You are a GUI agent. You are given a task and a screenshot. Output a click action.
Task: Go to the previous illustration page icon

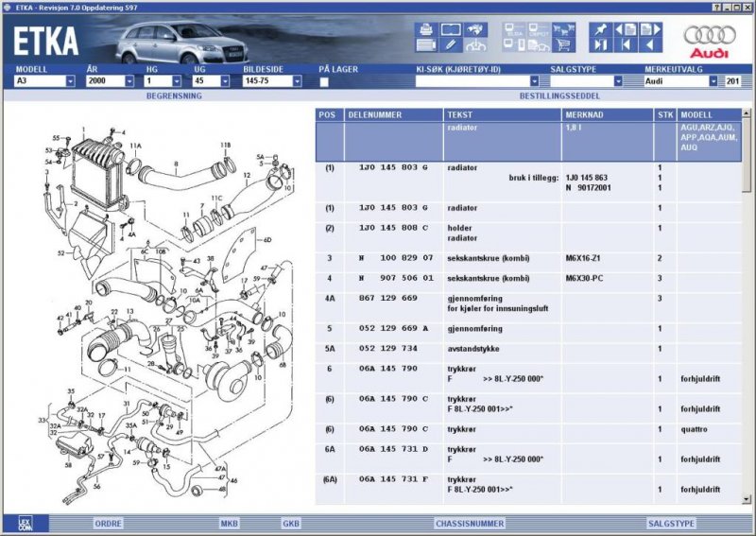(x=625, y=29)
